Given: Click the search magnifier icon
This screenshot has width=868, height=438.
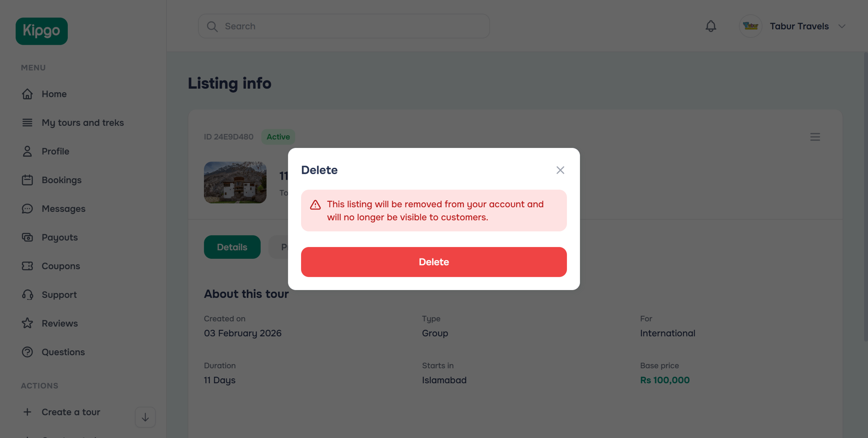Looking at the screenshot, I should pyautogui.click(x=212, y=26).
